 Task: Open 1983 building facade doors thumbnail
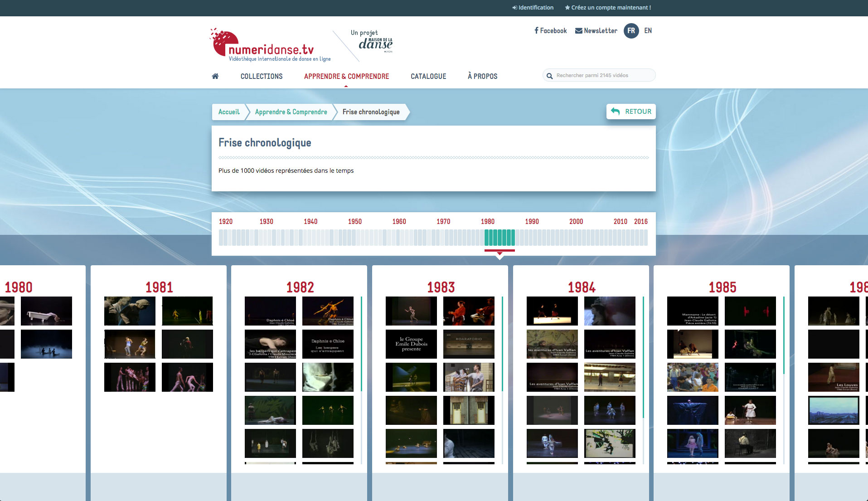click(x=469, y=410)
